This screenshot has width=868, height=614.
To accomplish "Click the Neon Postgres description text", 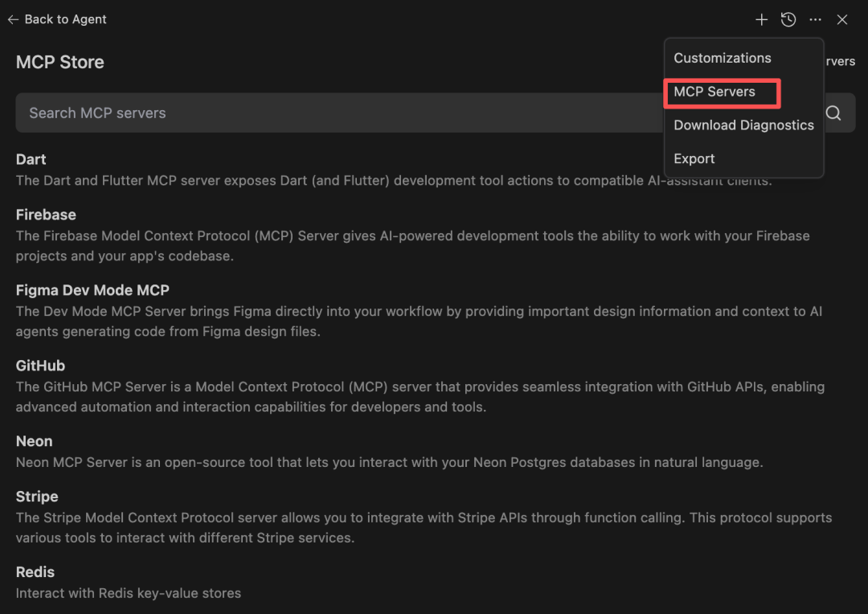I will pos(389,462).
